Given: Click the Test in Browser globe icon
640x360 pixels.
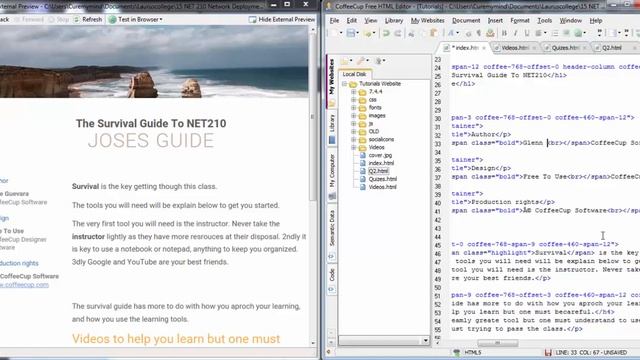Looking at the screenshot, I should coord(112,19).
